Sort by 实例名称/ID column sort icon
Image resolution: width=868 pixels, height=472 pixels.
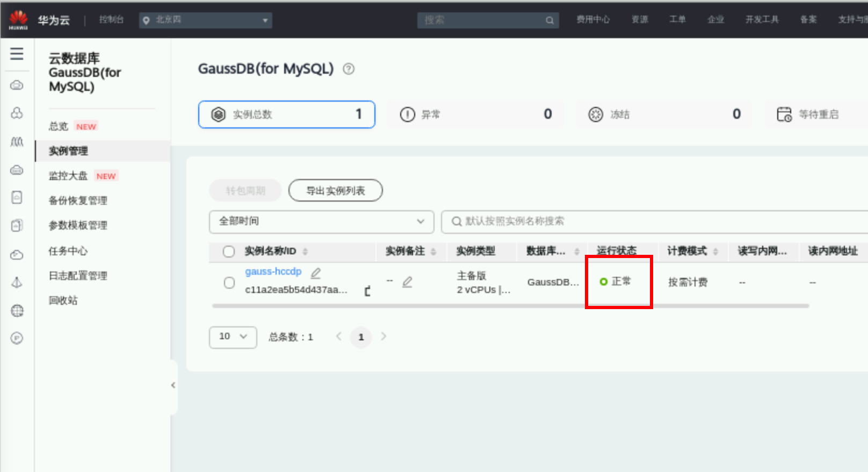coord(305,251)
